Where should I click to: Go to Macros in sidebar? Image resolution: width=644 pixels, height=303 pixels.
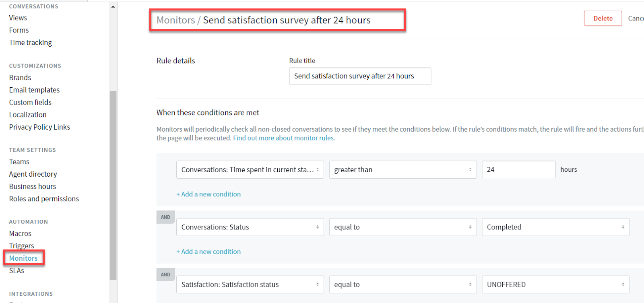point(20,233)
